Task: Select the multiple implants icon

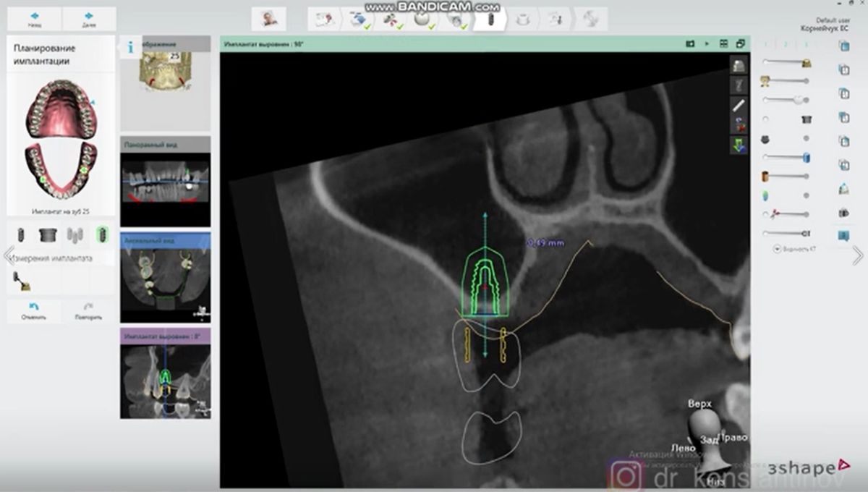Action: [x=74, y=235]
